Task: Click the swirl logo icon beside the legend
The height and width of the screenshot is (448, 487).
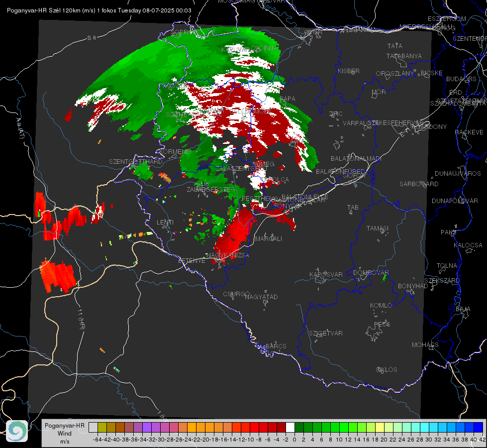Action: point(17,431)
